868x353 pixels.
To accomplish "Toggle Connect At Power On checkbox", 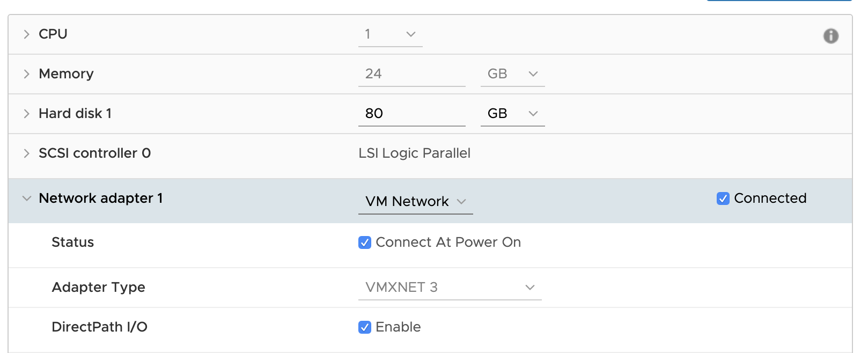I will point(365,242).
